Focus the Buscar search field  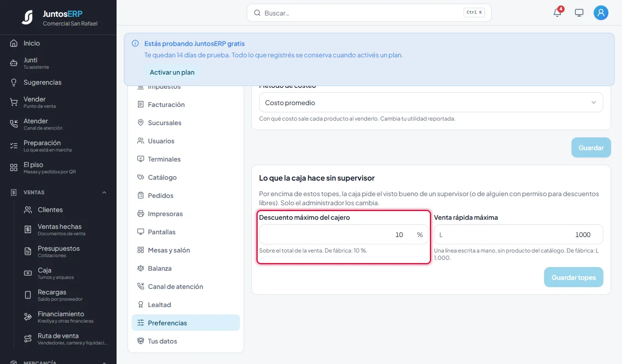click(x=369, y=13)
